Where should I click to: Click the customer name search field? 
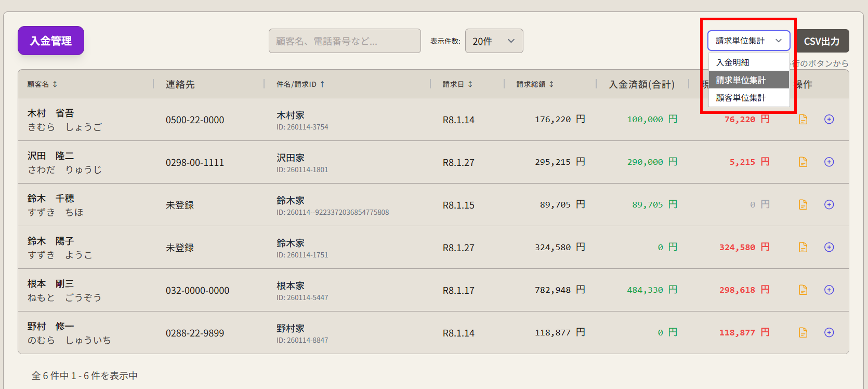point(345,41)
